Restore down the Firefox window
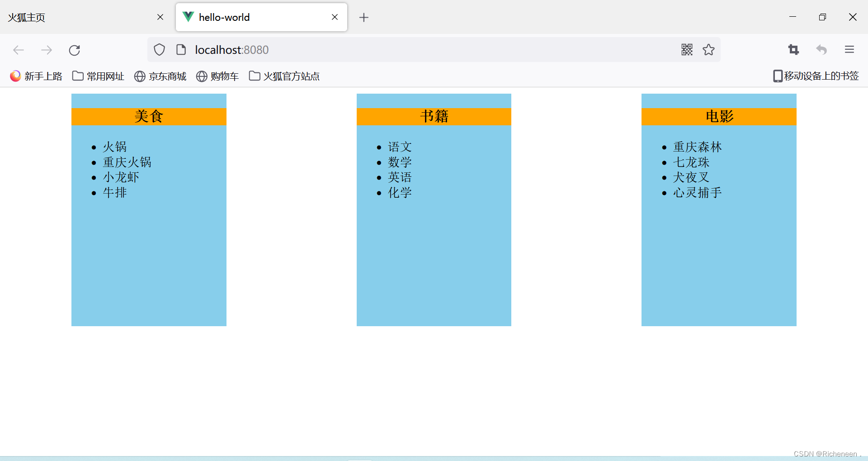 (x=822, y=17)
